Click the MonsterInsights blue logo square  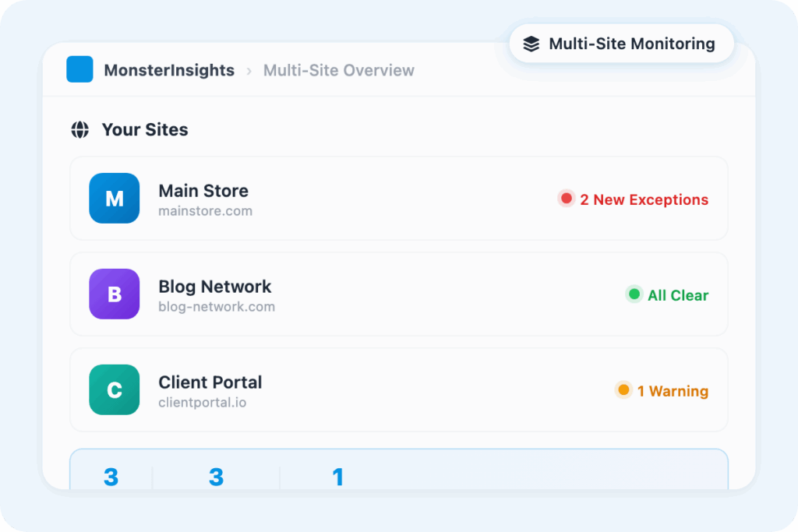[x=79, y=69]
